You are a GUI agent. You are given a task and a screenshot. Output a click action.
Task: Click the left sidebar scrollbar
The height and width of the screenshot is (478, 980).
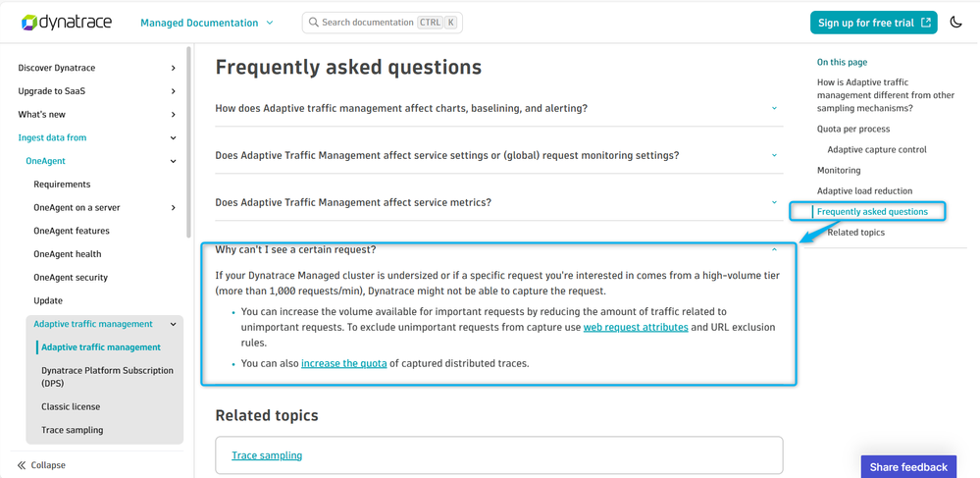(x=188, y=141)
